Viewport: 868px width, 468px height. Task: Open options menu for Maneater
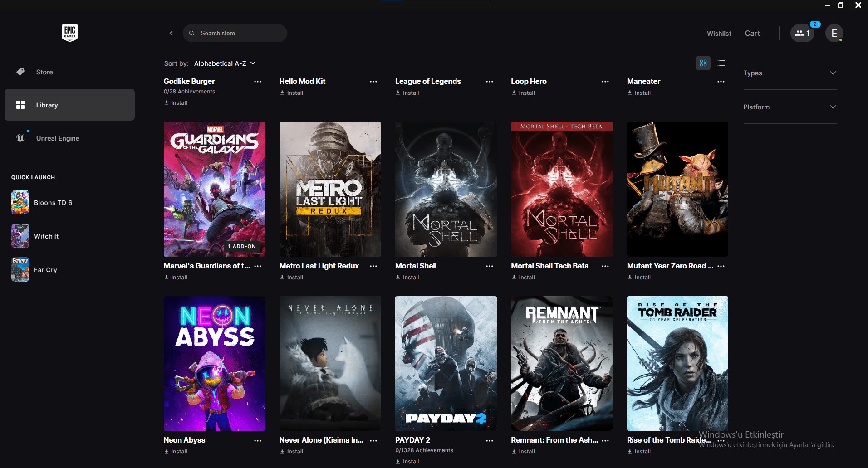(x=721, y=82)
